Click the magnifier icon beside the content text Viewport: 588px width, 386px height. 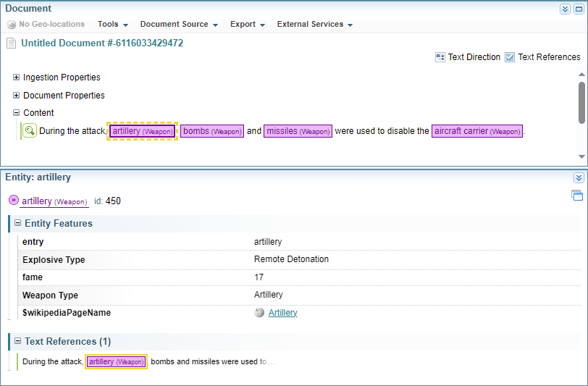tap(29, 131)
